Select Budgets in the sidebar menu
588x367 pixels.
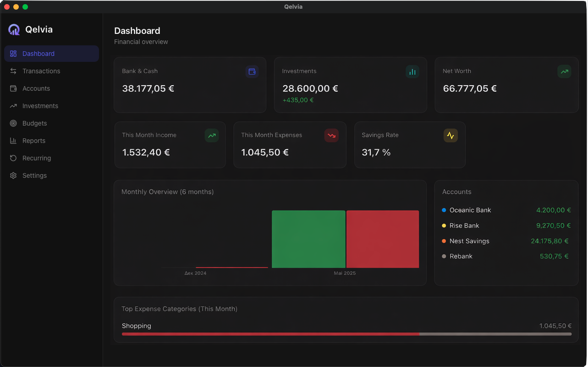pyautogui.click(x=34, y=123)
